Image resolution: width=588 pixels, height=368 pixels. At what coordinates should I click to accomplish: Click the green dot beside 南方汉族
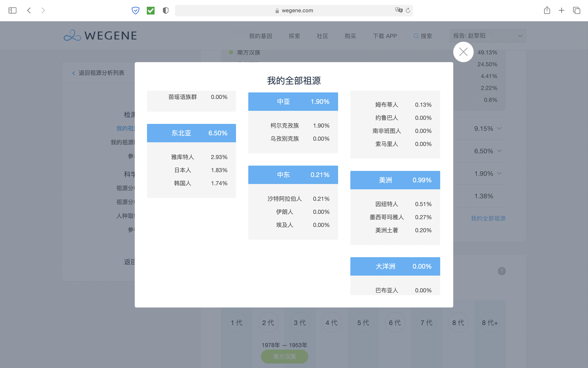point(231,52)
